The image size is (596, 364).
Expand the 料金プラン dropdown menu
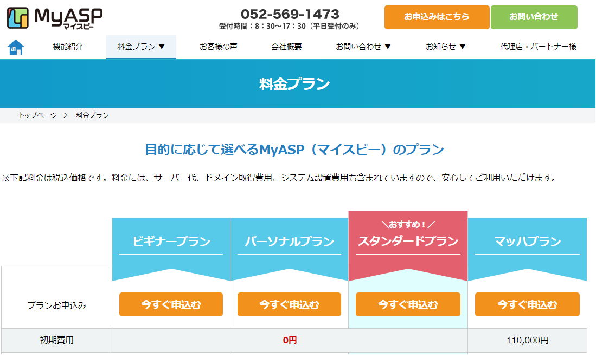click(141, 47)
